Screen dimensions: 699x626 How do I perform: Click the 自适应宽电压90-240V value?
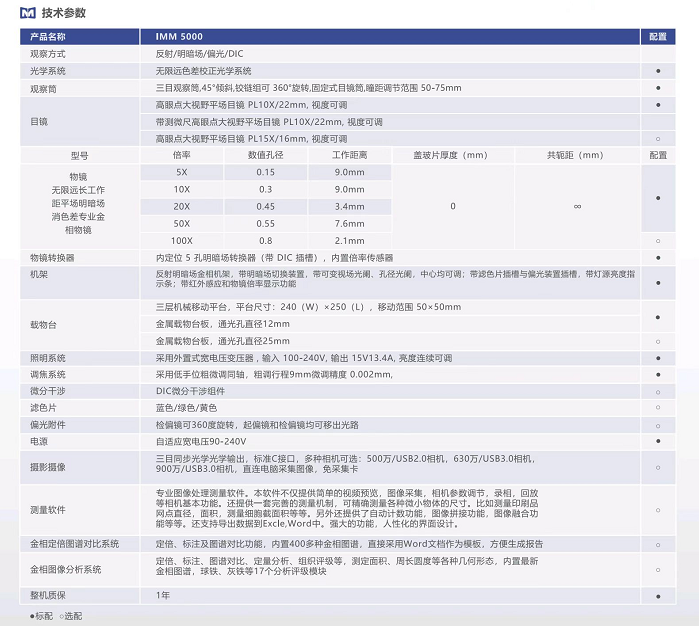(201, 441)
